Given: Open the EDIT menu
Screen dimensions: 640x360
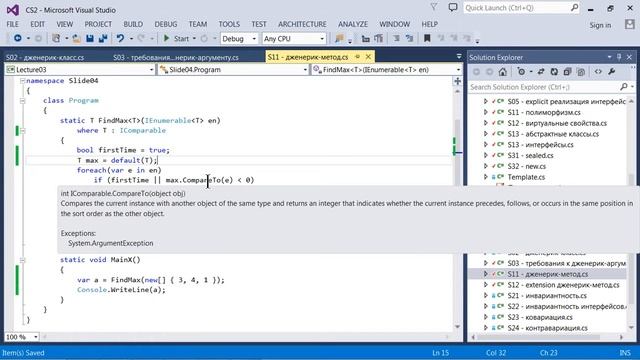Looking at the screenshot, I should tap(38, 24).
